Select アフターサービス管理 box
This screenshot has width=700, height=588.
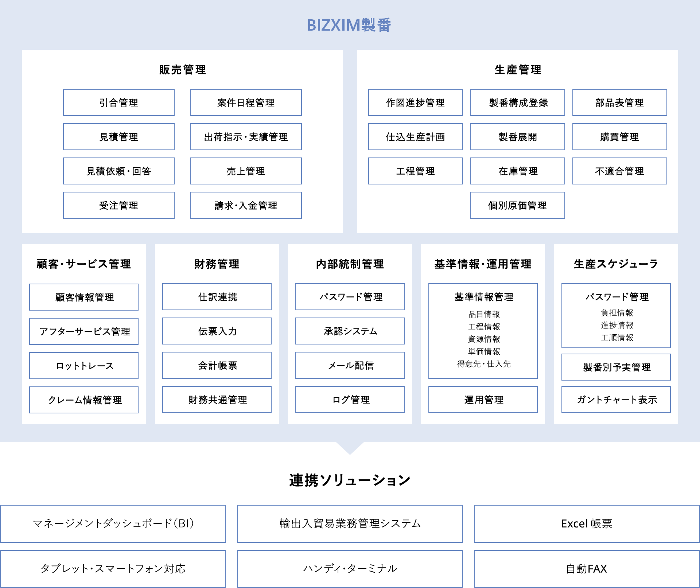84,331
